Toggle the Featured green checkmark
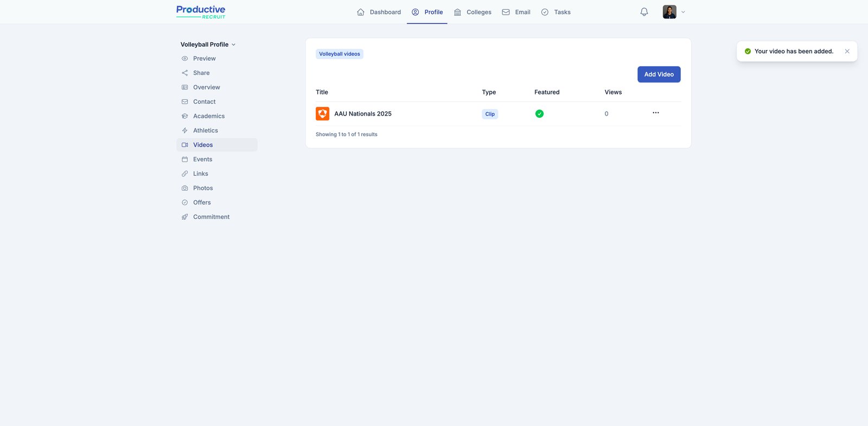868x426 pixels. pyautogui.click(x=539, y=114)
